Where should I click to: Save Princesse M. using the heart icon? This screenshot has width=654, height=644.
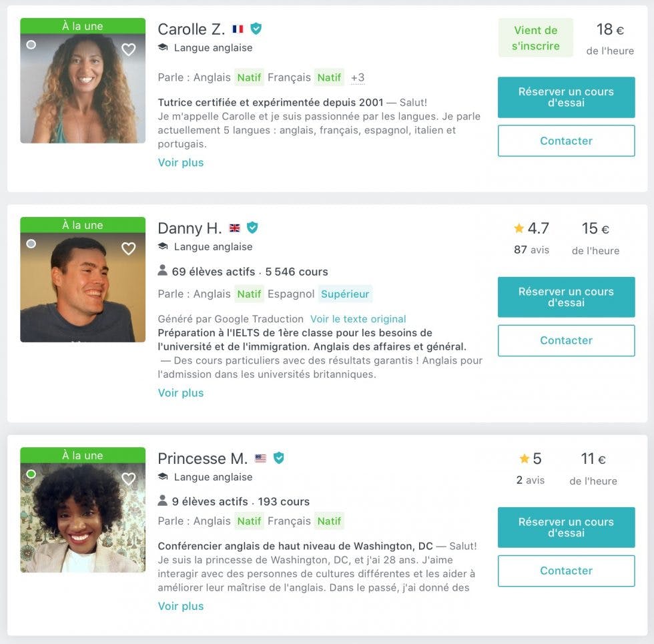click(129, 478)
